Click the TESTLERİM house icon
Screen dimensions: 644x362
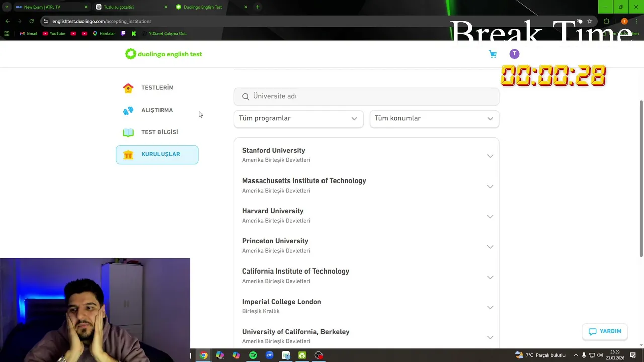(128, 88)
